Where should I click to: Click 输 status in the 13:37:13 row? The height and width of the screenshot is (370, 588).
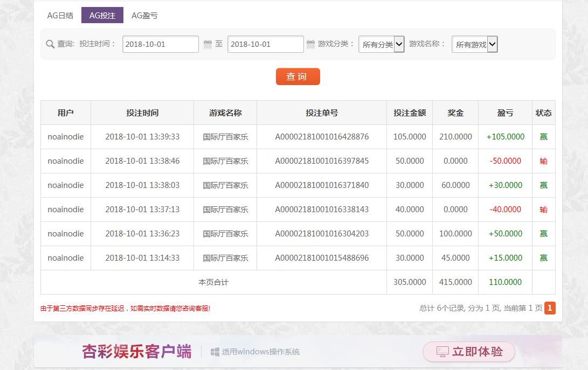point(544,210)
